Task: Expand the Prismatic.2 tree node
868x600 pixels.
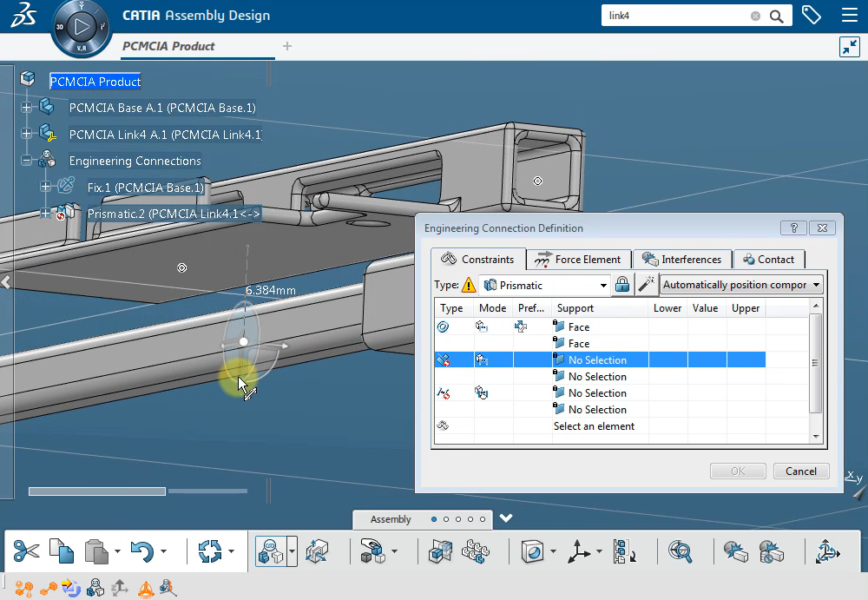Action: point(45,213)
